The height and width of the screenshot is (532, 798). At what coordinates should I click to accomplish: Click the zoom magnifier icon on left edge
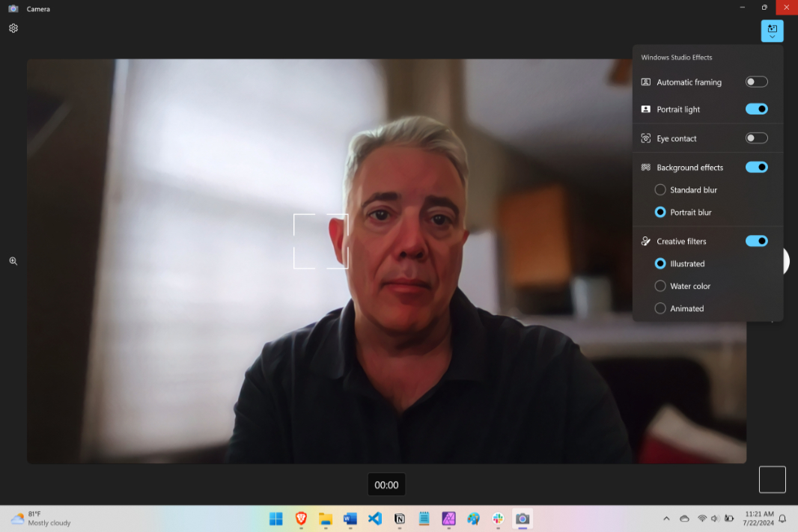[x=13, y=261]
